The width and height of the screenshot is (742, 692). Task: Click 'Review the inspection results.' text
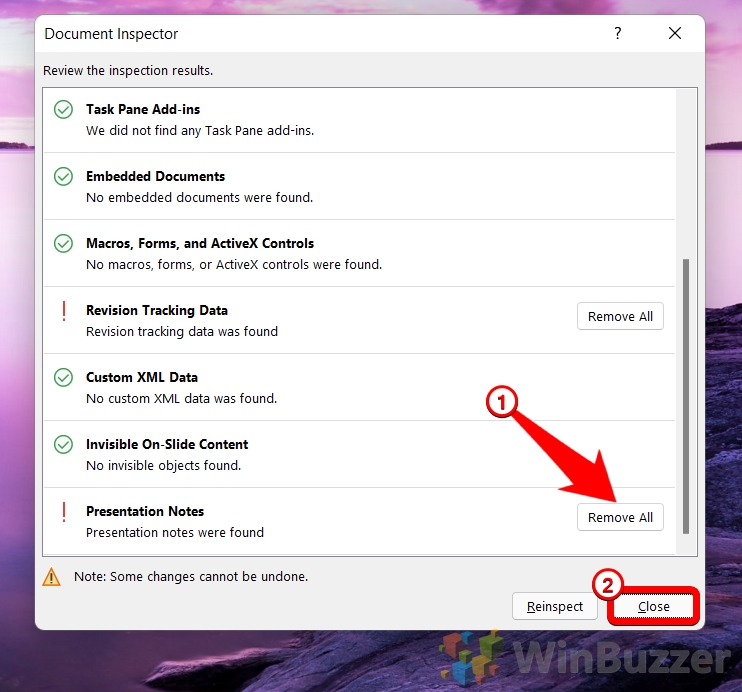128,71
